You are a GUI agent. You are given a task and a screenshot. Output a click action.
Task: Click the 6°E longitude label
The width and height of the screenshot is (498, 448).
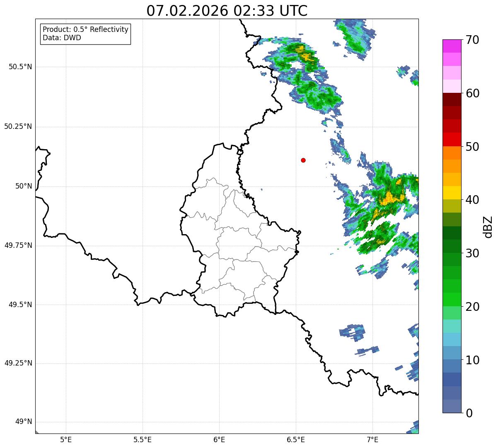coord(219,439)
